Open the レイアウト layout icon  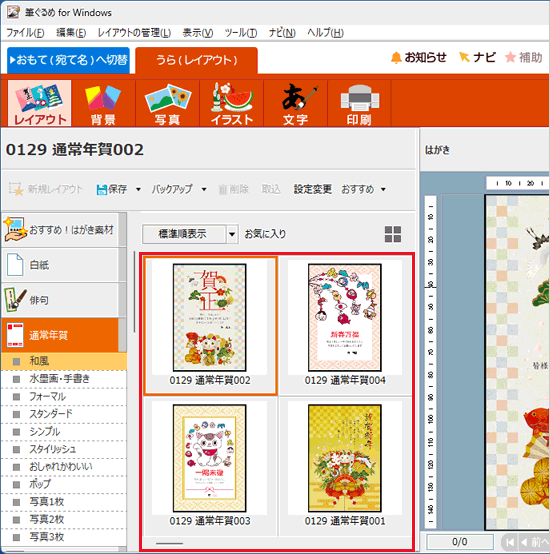pyautogui.click(x=40, y=103)
